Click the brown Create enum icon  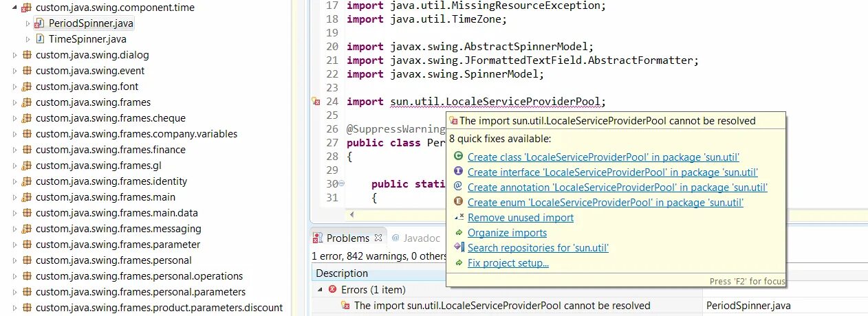pos(459,202)
